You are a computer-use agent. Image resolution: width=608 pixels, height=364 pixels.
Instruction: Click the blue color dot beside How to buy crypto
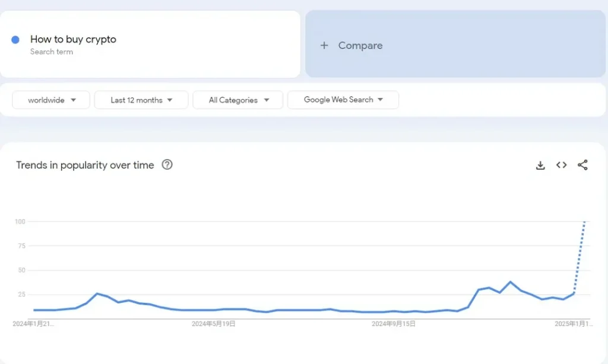[15, 39]
